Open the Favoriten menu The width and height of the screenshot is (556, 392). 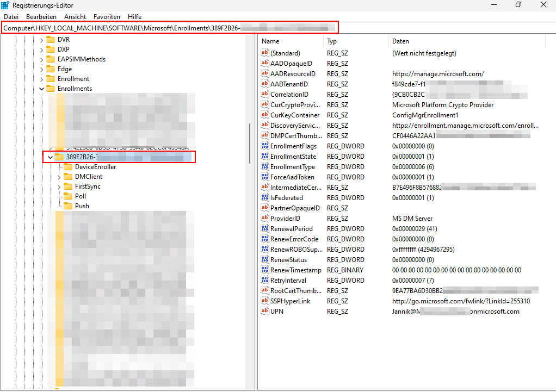pos(107,17)
